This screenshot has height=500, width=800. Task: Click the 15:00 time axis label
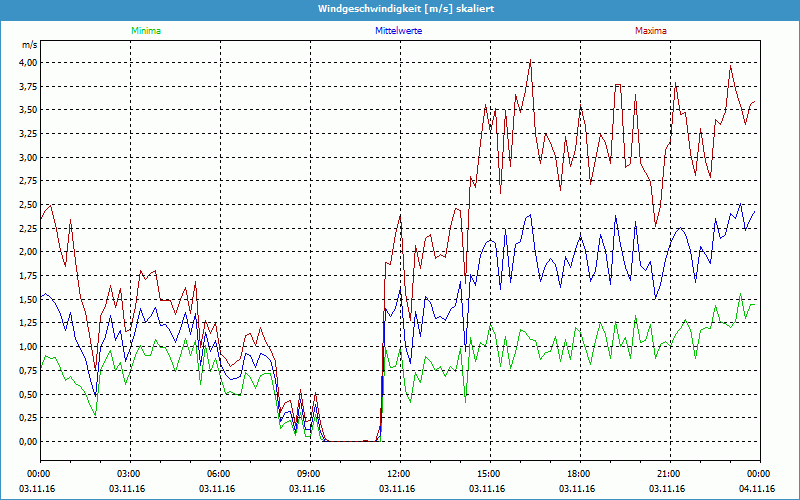pos(490,474)
